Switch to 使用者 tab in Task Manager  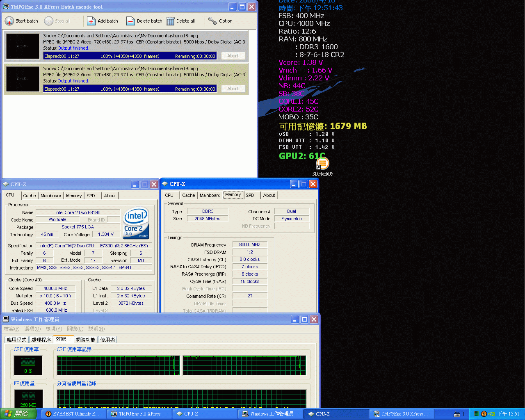pos(107,340)
